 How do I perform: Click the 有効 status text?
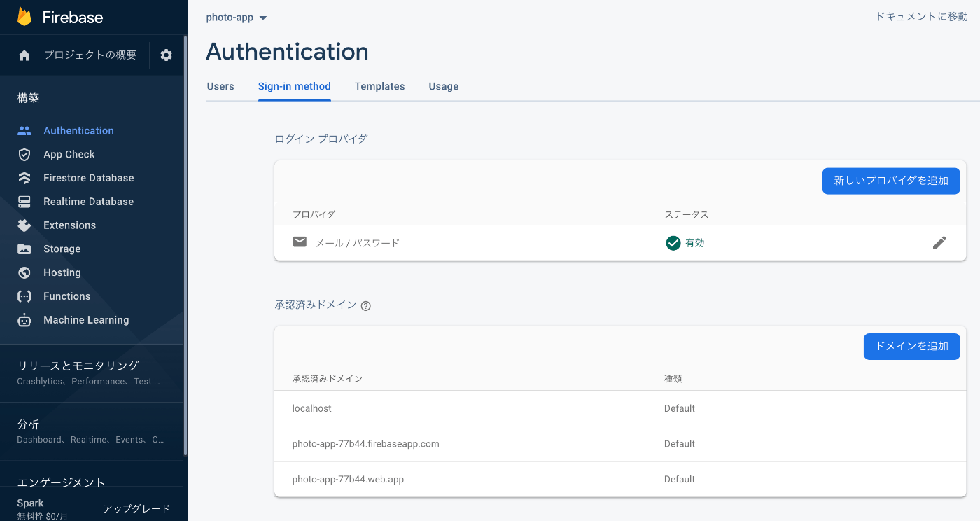click(x=695, y=243)
